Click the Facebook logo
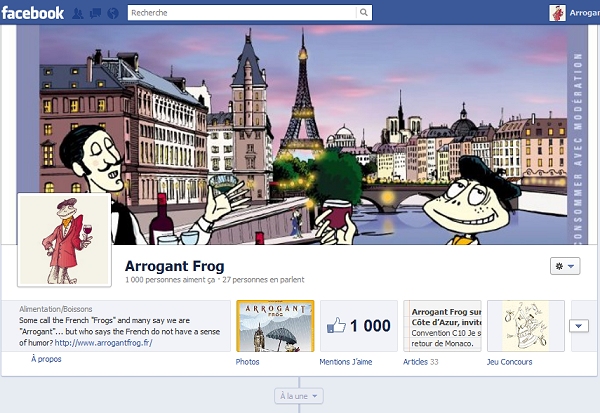600x413 pixels. click(33, 13)
